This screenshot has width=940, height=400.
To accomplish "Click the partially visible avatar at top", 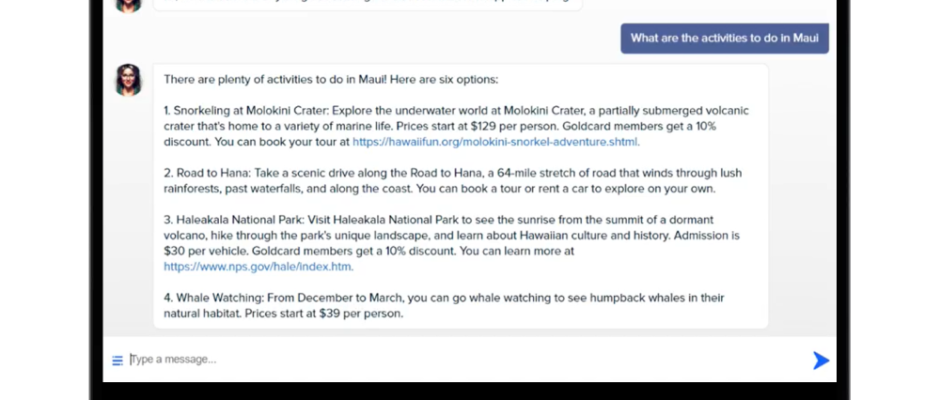I will tap(128, 5).
